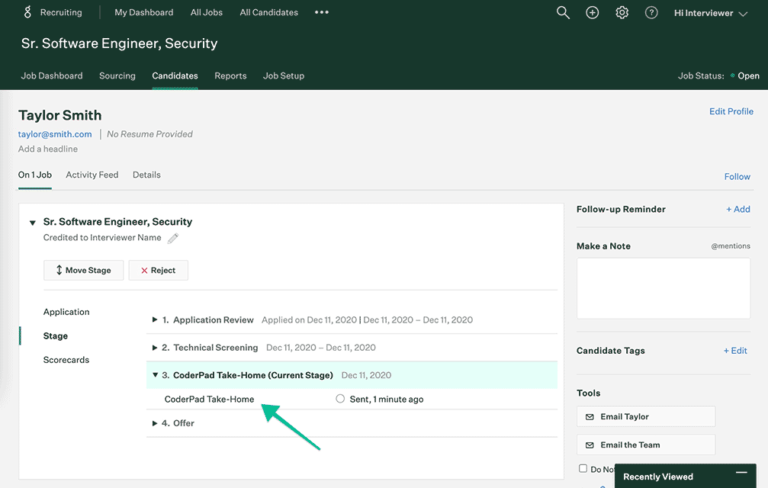Click into the Make a Note text box
768x488 pixels.
(x=663, y=288)
